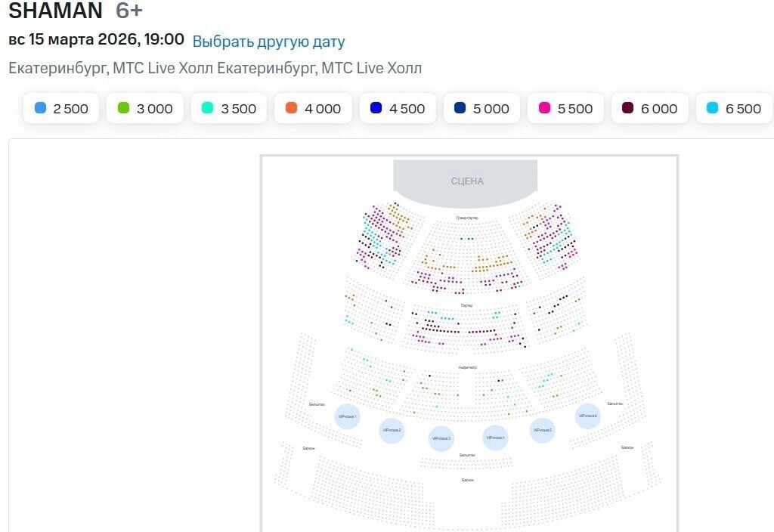This screenshot has height=532, width=774.
Task: Select the VIP-ложа 5 circle
Action: click(543, 430)
